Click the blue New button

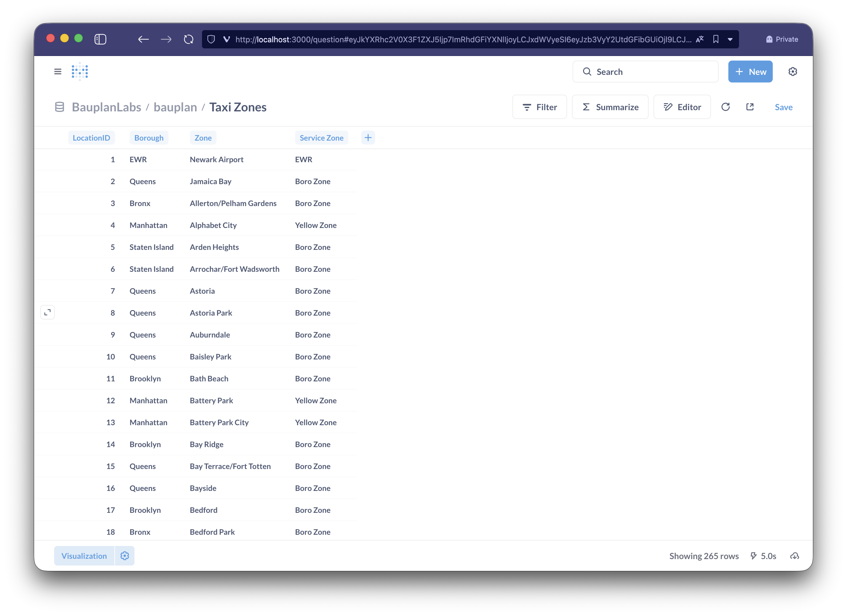[750, 72]
